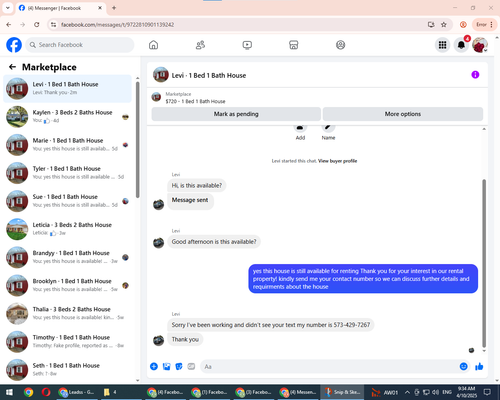This screenshot has width=500, height=400.
Task: Open the view site information icon
Action: [x=53, y=24]
